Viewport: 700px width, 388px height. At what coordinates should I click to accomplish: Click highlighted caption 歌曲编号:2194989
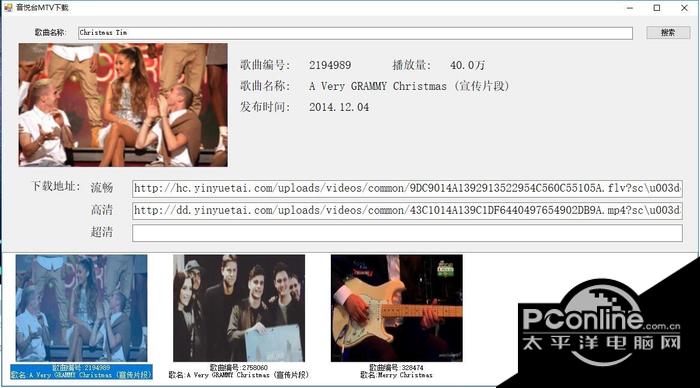(x=81, y=367)
